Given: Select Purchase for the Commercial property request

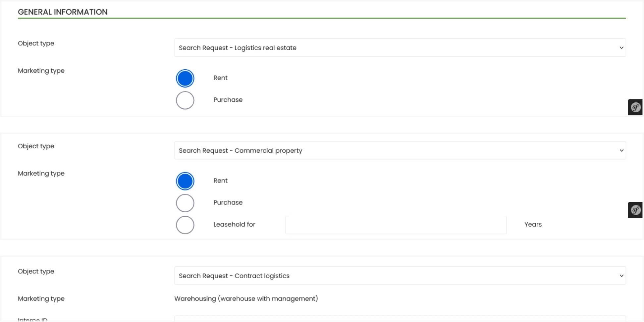Looking at the screenshot, I should pyautogui.click(x=185, y=203).
